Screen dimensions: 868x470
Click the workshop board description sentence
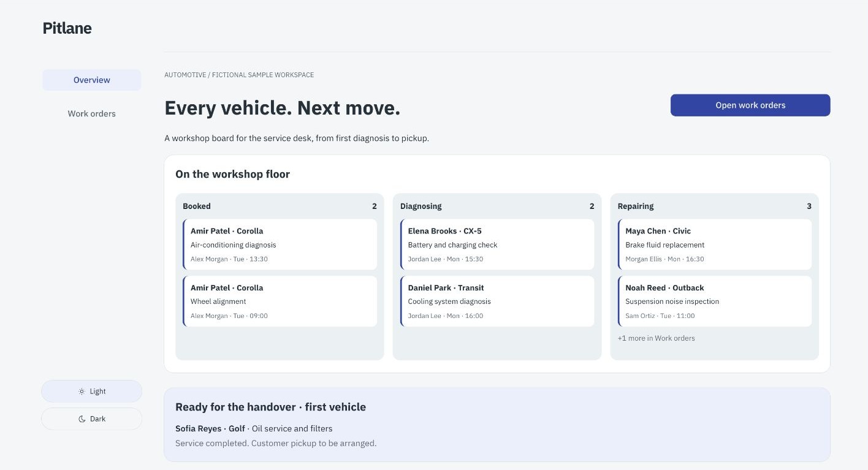297,138
